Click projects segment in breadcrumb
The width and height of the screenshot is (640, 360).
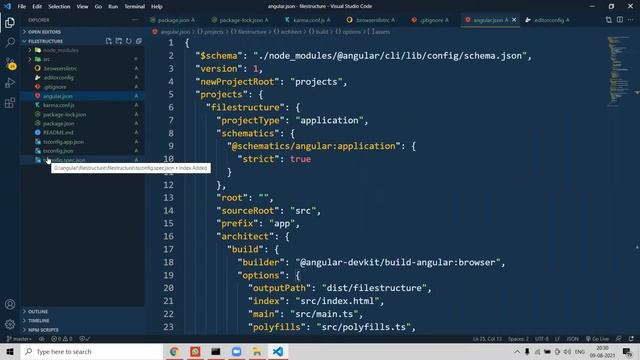pos(213,31)
